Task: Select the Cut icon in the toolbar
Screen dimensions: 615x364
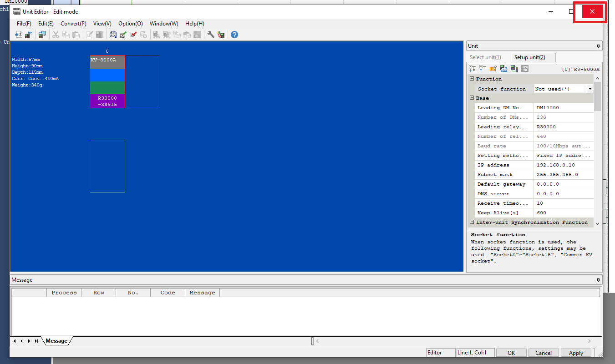Action: point(55,35)
